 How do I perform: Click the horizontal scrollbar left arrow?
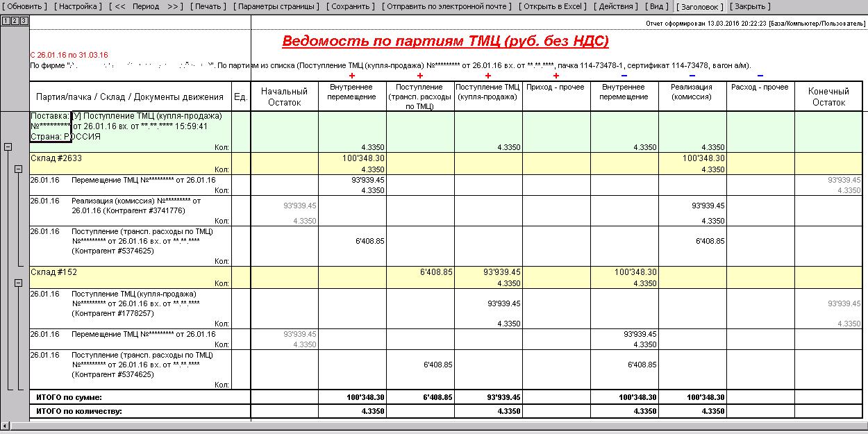tap(5, 425)
